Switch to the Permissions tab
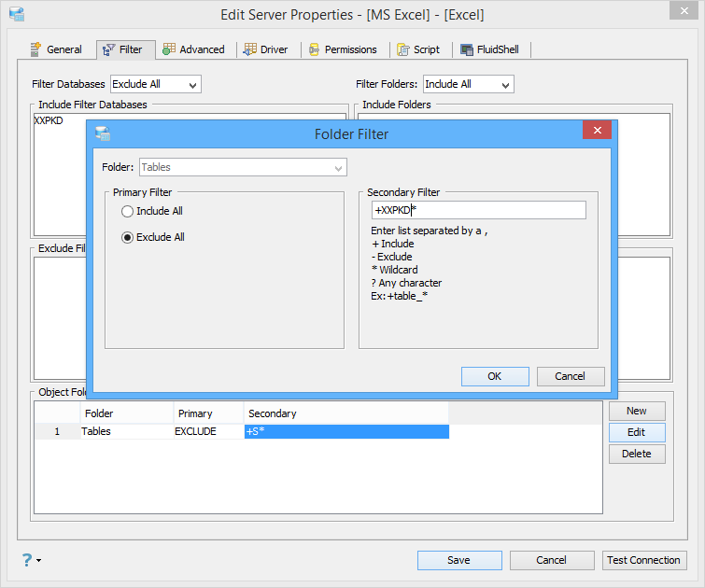705x588 pixels. [343, 49]
